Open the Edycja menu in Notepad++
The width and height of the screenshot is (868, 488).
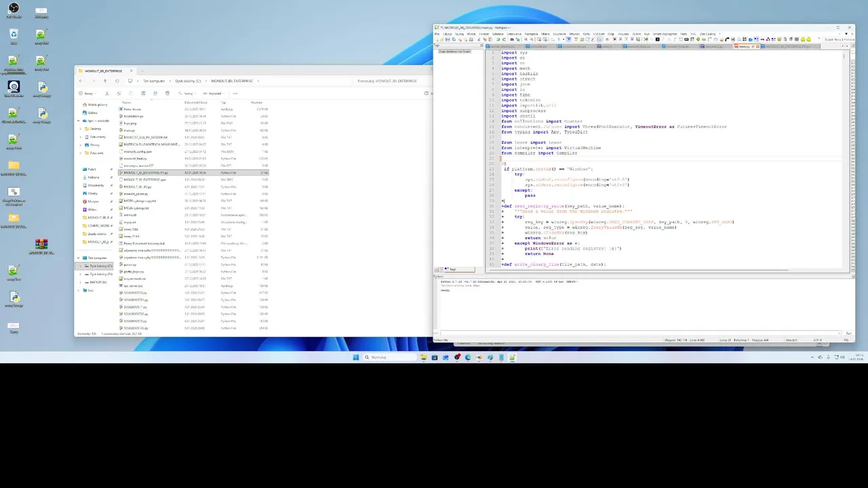point(448,34)
